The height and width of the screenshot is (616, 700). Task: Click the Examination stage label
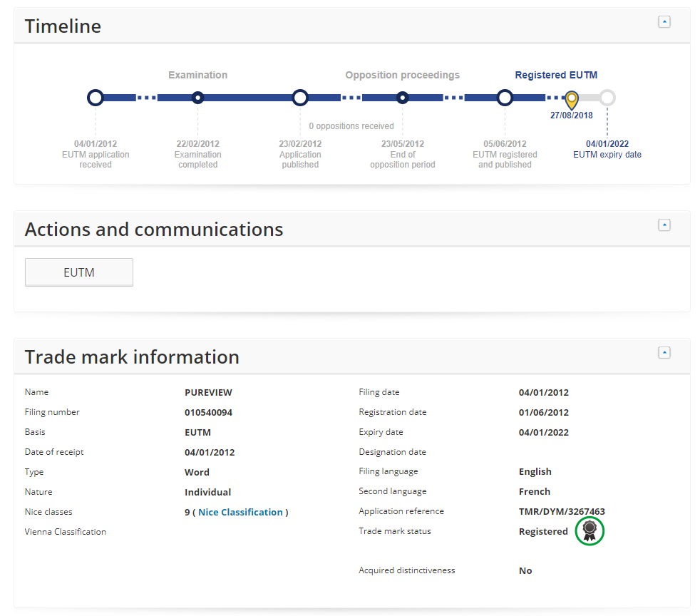197,75
